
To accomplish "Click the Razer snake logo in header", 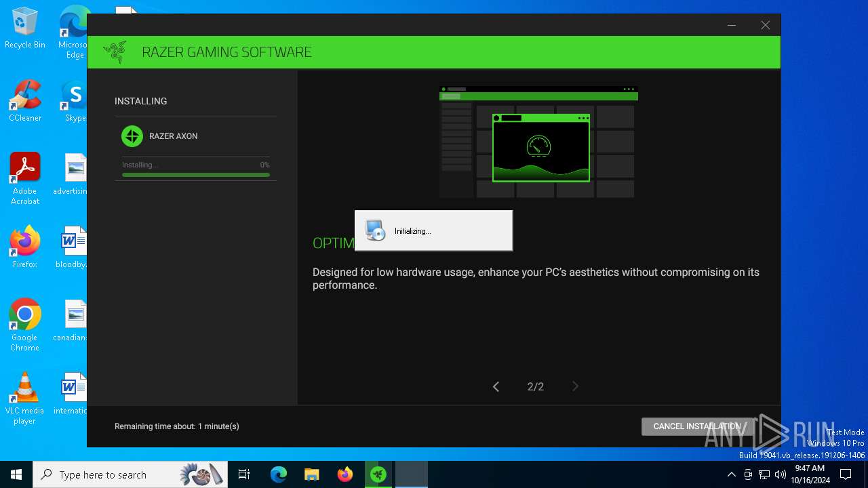I will click(115, 52).
